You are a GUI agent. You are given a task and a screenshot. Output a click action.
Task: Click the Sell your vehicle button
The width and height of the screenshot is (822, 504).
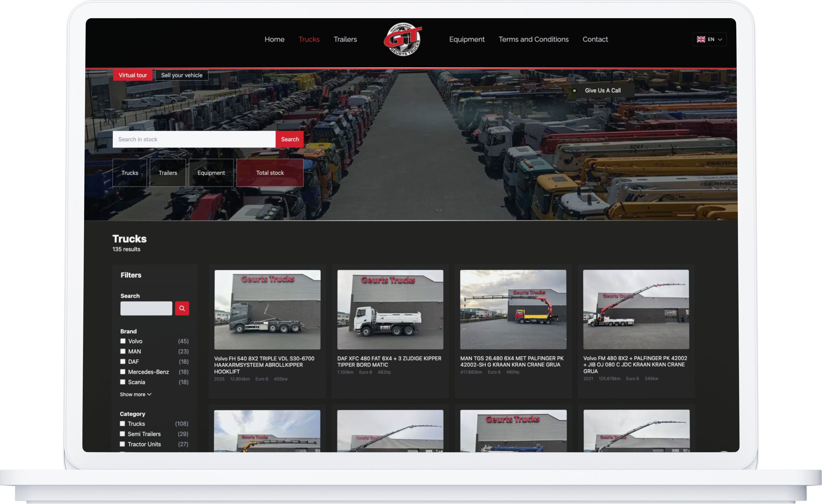point(182,75)
